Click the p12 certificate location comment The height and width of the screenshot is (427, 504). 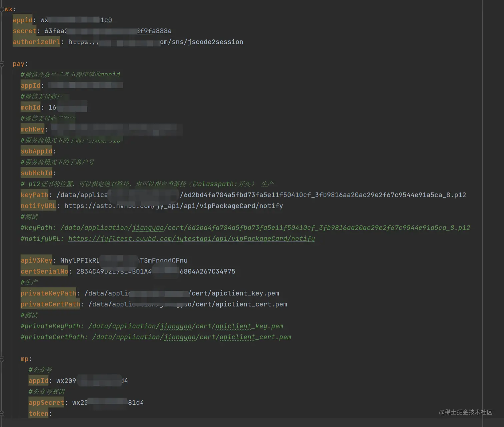click(147, 184)
